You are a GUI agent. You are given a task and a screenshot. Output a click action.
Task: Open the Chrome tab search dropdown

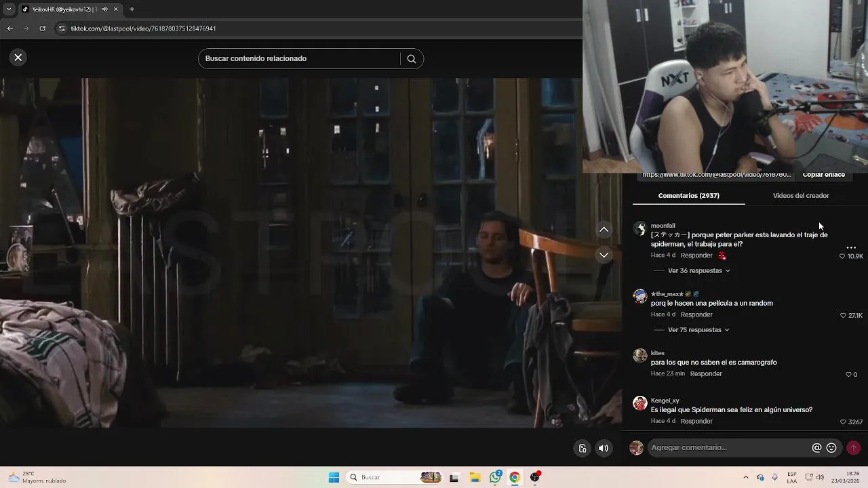(9, 9)
